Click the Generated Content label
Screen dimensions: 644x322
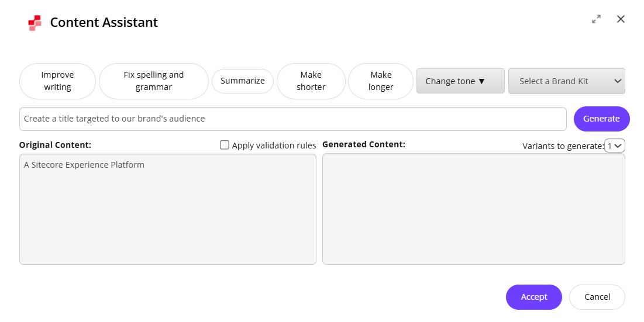[x=363, y=144]
